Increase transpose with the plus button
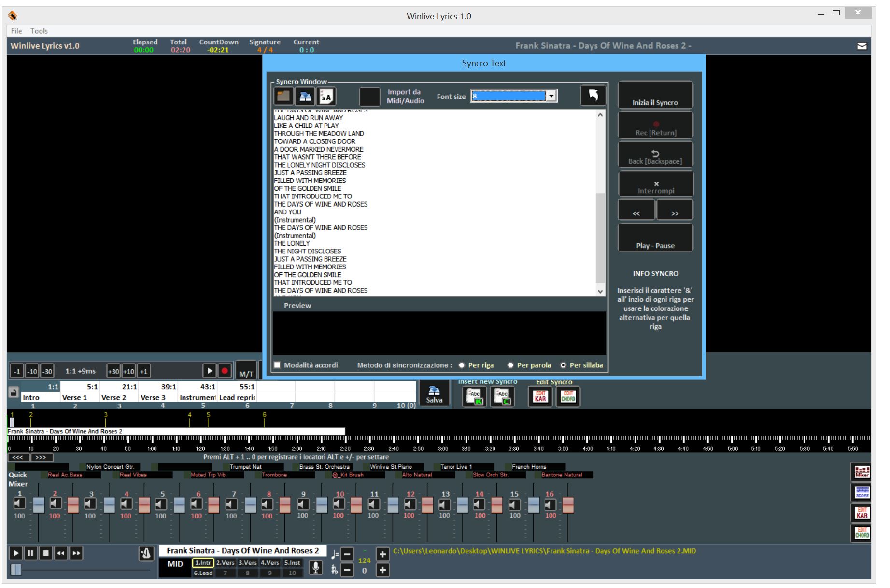 point(382,570)
